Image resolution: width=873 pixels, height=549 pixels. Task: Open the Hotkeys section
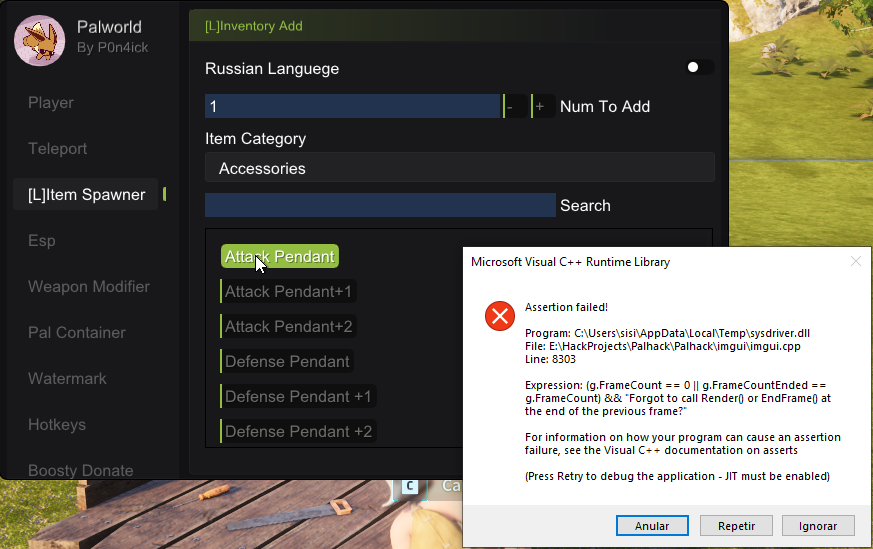tap(57, 425)
